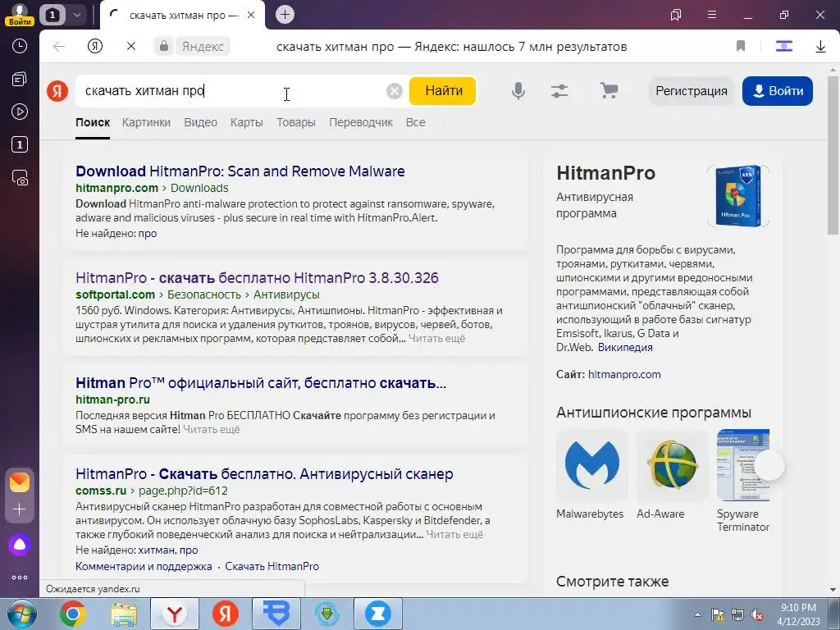The width and height of the screenshot is (840, 630).
Task: Expand tab group dropdown arrow
Action: tap(76, 15)
